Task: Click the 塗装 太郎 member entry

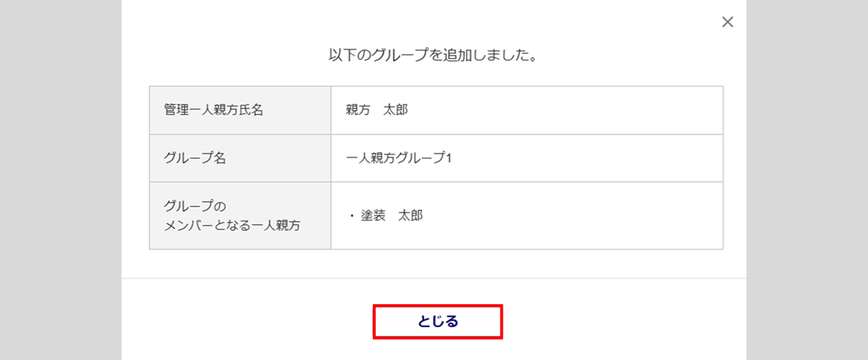Action: pos(392,216)
